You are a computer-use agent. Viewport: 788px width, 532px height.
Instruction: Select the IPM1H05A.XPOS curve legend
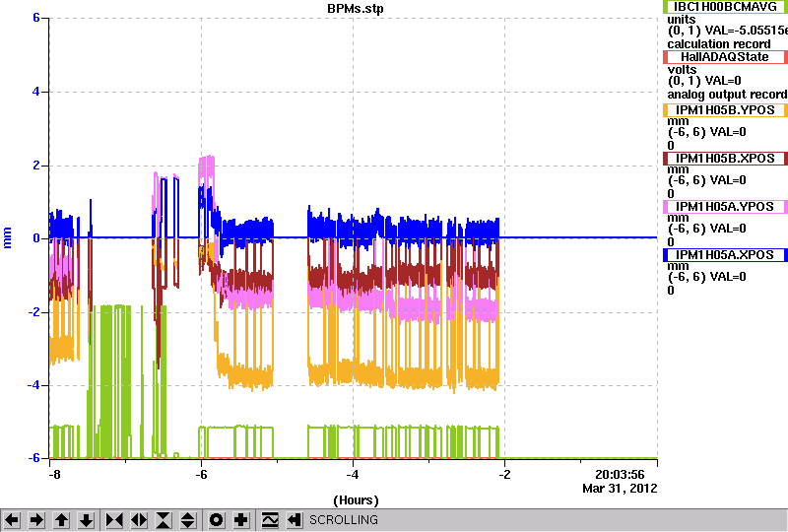pyautogui.click(x=725, y=255)
